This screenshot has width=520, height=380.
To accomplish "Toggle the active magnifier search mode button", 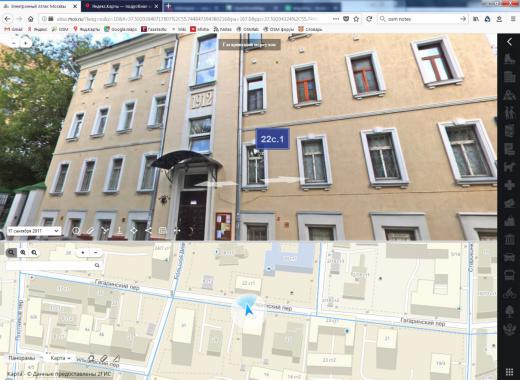I will 11,253.
